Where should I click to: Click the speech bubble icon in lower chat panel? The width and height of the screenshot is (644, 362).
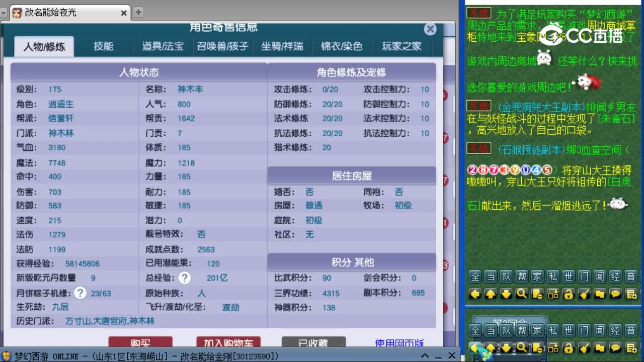pos(615,347)
